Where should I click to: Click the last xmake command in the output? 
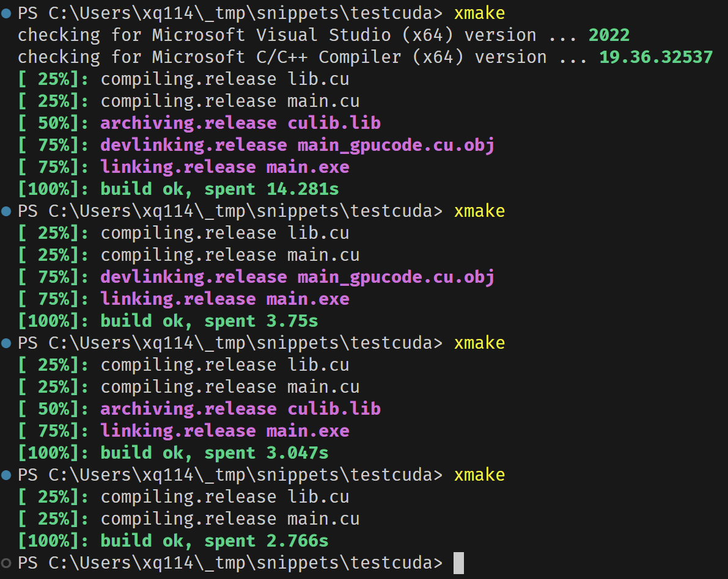coord(479,474)
